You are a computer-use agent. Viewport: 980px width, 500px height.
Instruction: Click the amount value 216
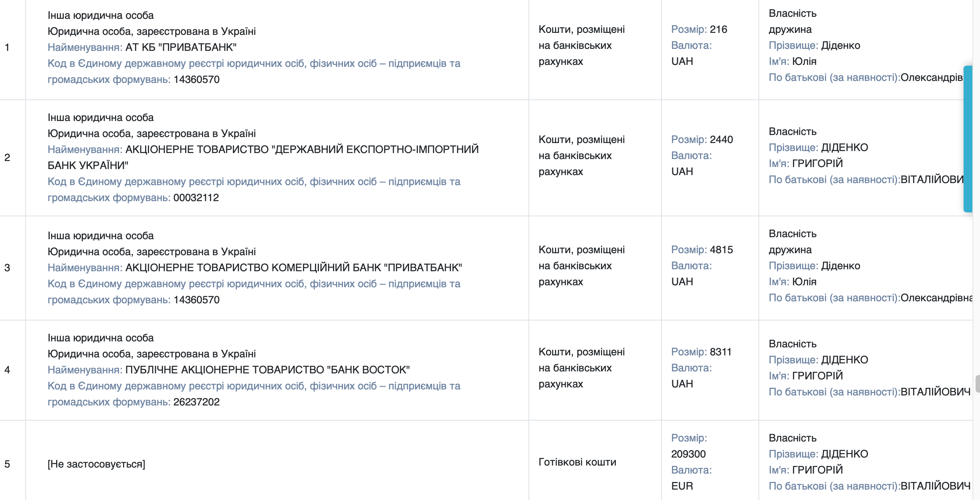pos(718,29)
